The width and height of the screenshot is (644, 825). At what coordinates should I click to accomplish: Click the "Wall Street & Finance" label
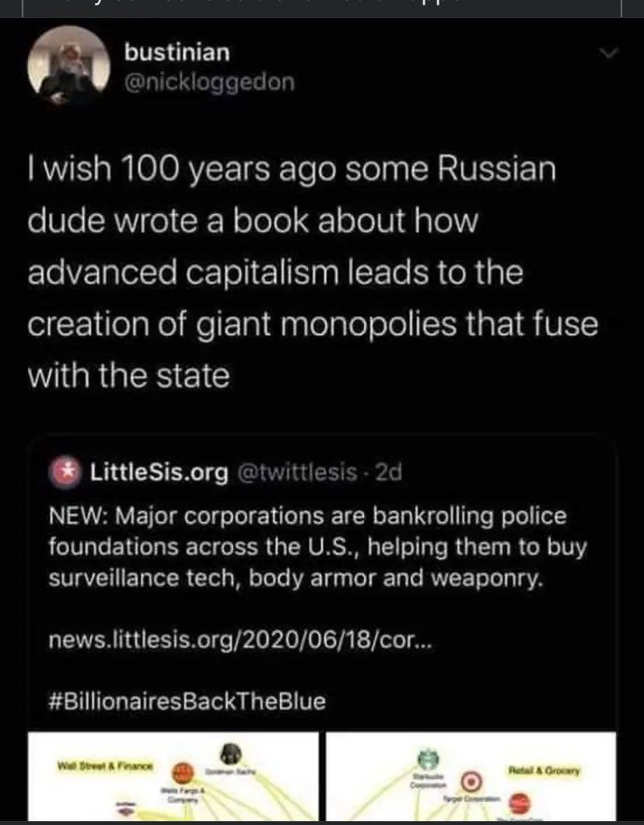coord(106,767)
